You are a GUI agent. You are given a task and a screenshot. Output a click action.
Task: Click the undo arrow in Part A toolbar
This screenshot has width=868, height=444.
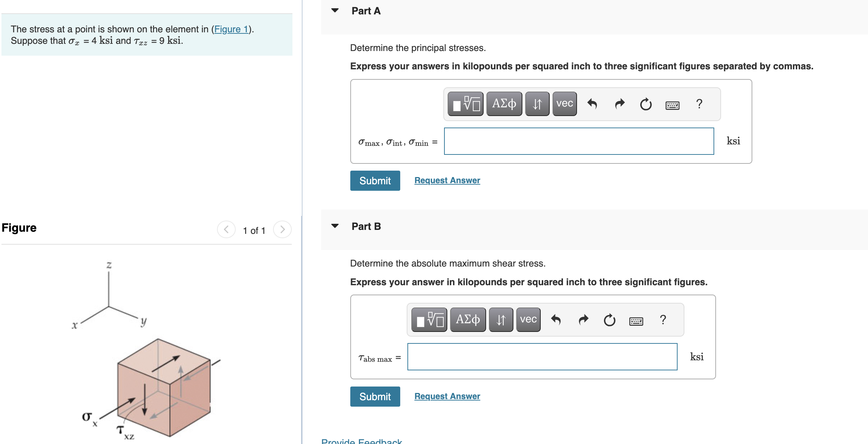tap(592, 104)
